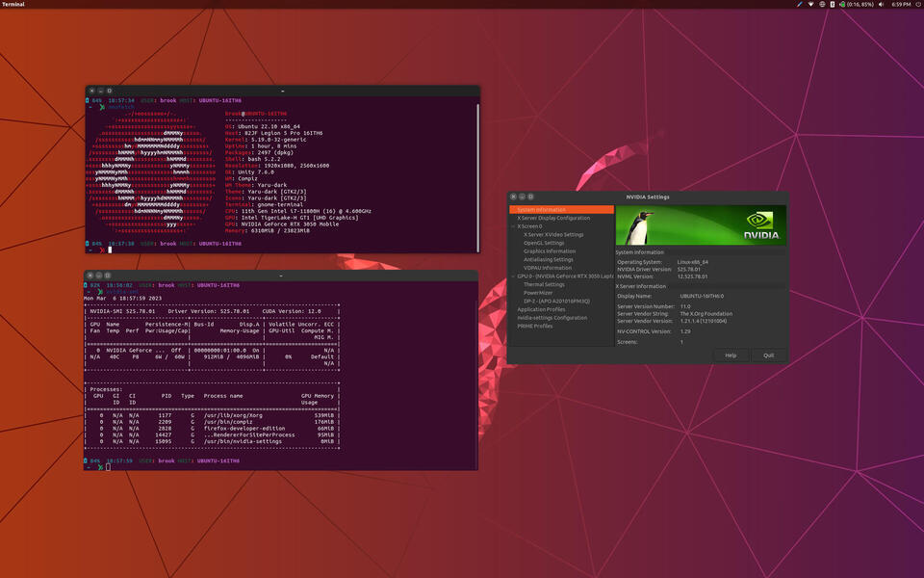
Task: Open the Bluetooth indicator in top panel
Action: tap(832, 4)
